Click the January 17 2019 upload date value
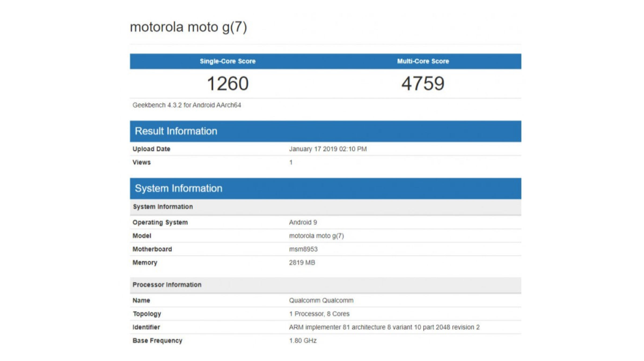The height and width of the screenshot is (361, 644). (328, 149)
